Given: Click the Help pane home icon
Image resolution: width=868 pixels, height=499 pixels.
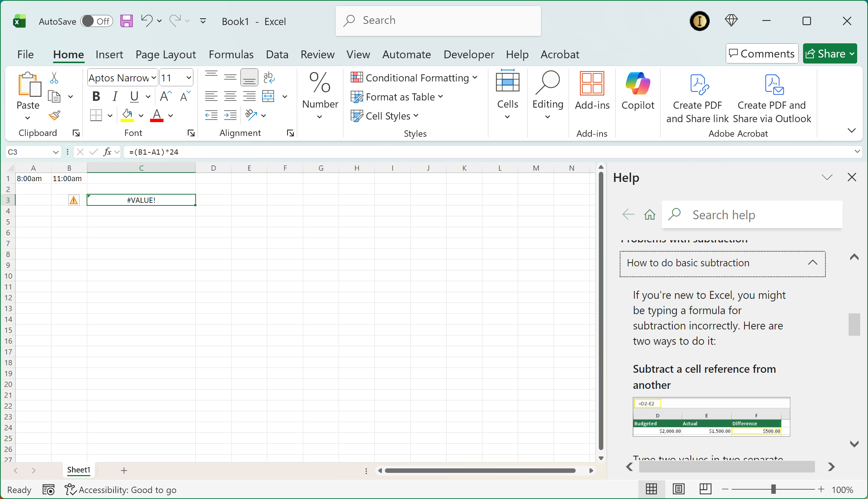Looking at the screenshot, I should click(650, 215).
